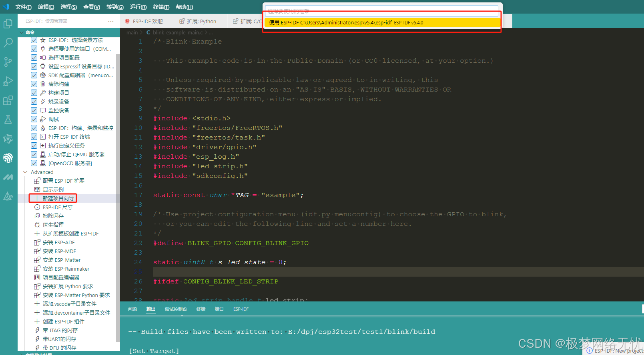Image resolution: width=644 pixels, height=355 pixels.
Task: Toggle checkbox for 监控设备
Action: [34, 110]
